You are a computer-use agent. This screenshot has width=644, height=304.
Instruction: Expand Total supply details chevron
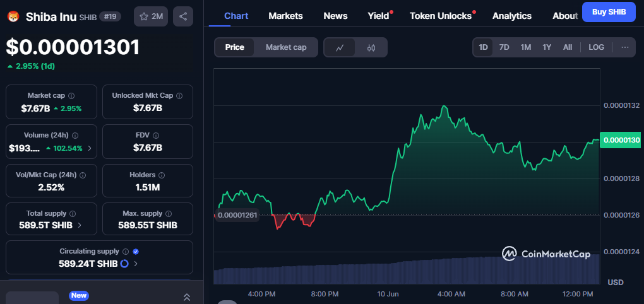(80, 225)
